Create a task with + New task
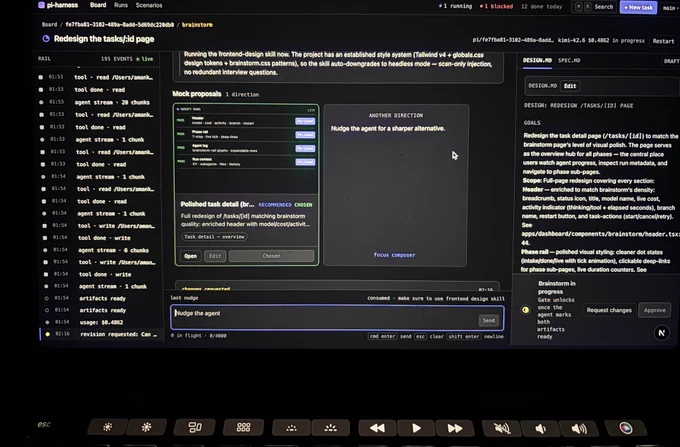 point(638,7)
